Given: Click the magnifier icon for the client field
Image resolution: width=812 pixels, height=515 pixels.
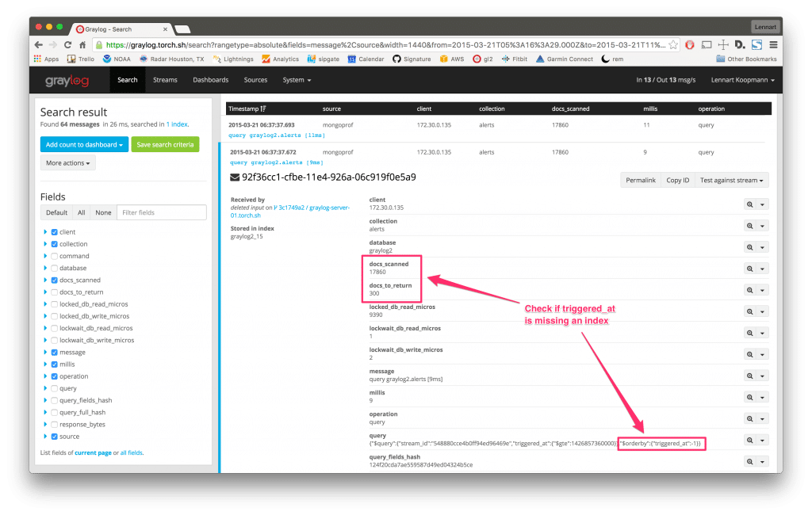Looking at the screenshot, I should tap(749, 204).
